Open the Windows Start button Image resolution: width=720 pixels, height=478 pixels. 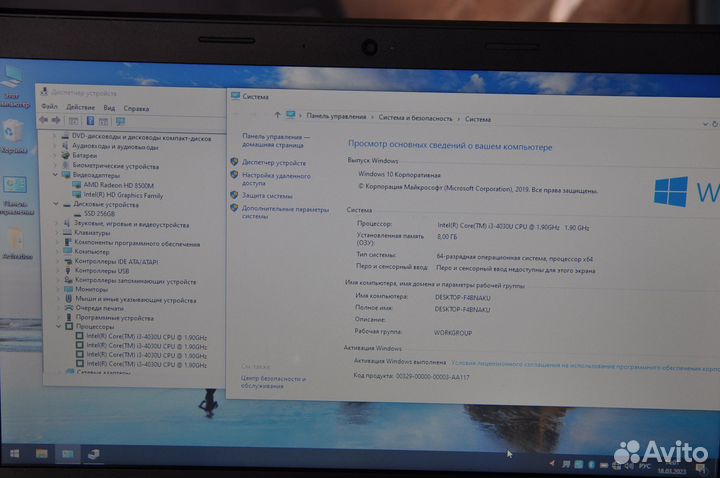(15, 454)
